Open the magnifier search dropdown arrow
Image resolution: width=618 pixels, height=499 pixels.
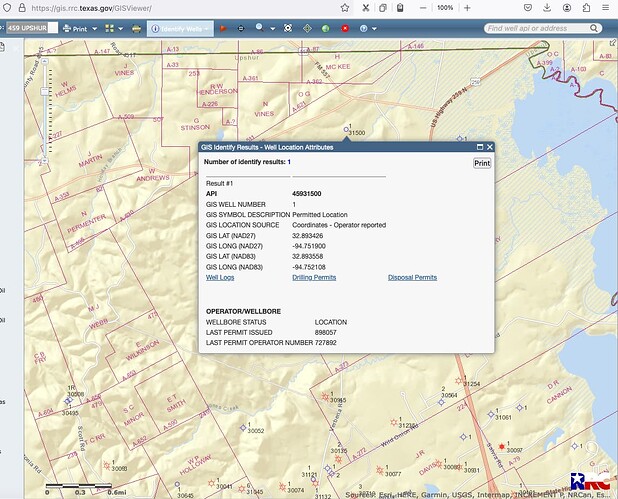pos(272,29)
